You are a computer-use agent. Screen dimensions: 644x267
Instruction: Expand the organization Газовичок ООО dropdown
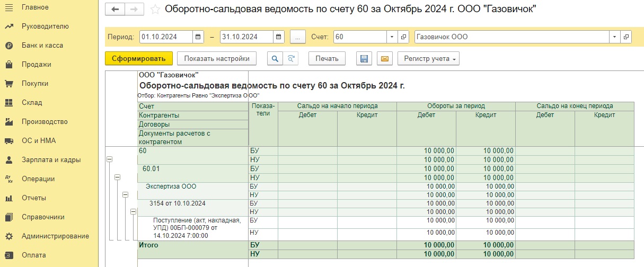click(615, 37)
